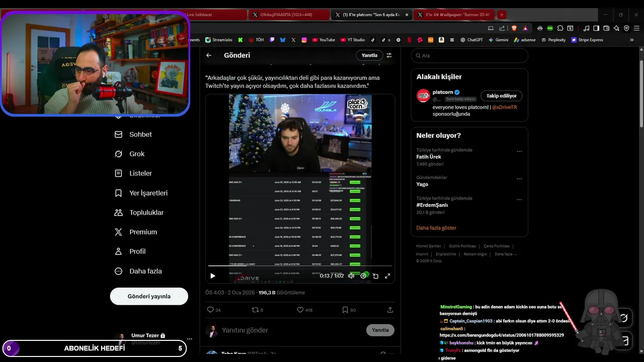Image resolution: width=644 pixels, height=362 pixels.
Task: Open the Gemini bookmark
Action: point(498,40)
